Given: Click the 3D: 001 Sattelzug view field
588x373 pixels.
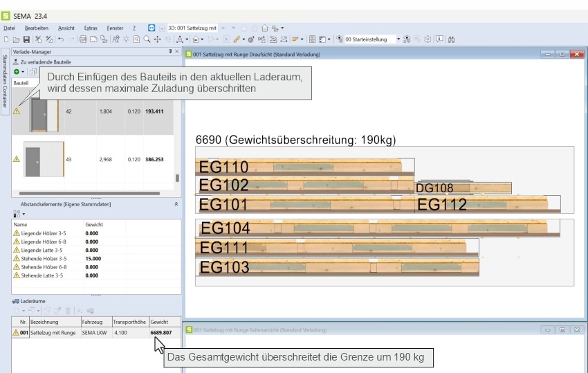Looking at the screenshot, I should [x=192, y=28].
